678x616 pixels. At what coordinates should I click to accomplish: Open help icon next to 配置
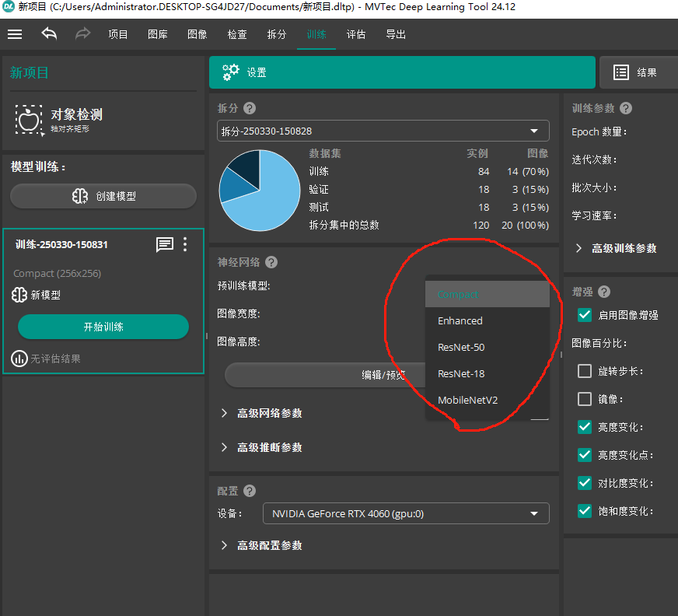[x=250, y=491]
